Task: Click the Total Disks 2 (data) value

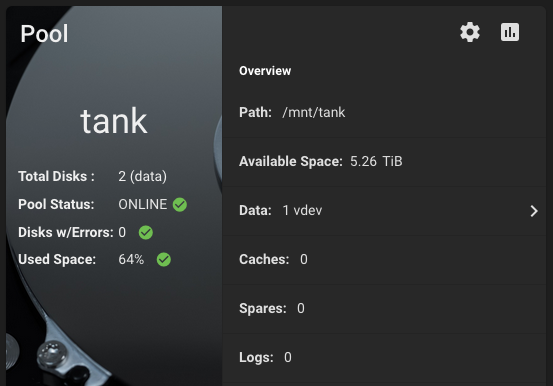Action: pyautogui.click(x=142, y=176)
